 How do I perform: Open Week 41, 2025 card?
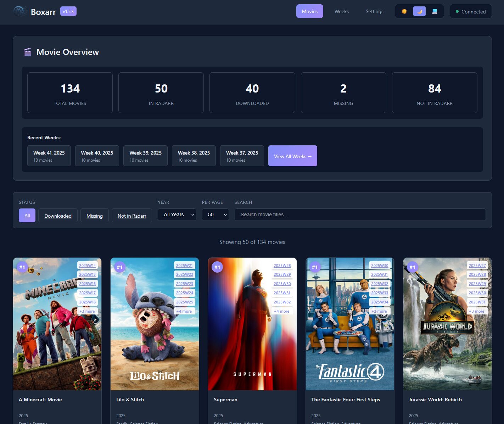(x=49, y=156)
